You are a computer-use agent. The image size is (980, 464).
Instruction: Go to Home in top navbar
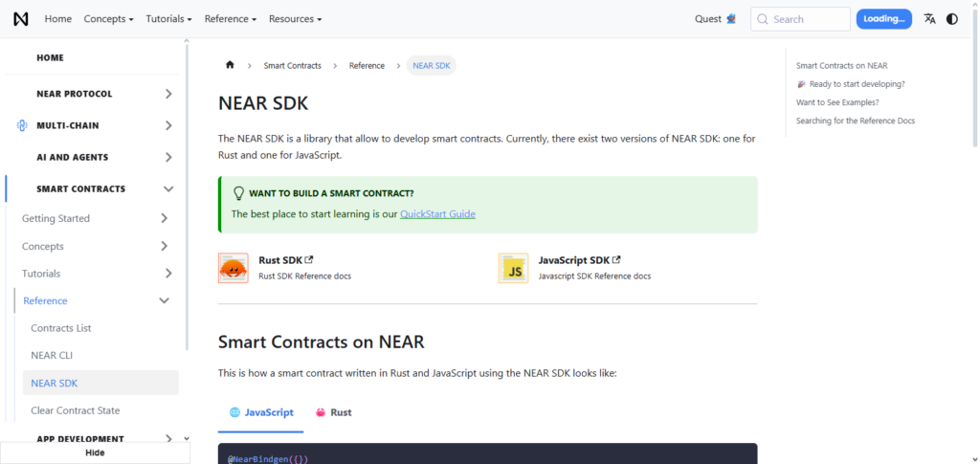click(x=58, y=19)
